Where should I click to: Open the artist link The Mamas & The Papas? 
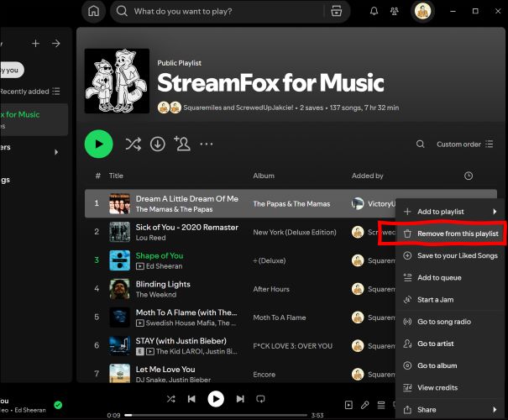175,209
